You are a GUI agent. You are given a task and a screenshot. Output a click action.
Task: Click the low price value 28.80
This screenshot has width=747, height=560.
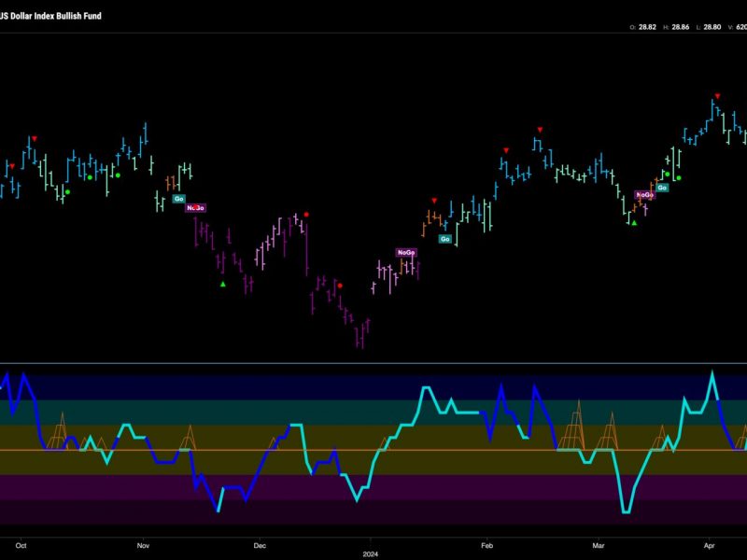click(712, 27)
